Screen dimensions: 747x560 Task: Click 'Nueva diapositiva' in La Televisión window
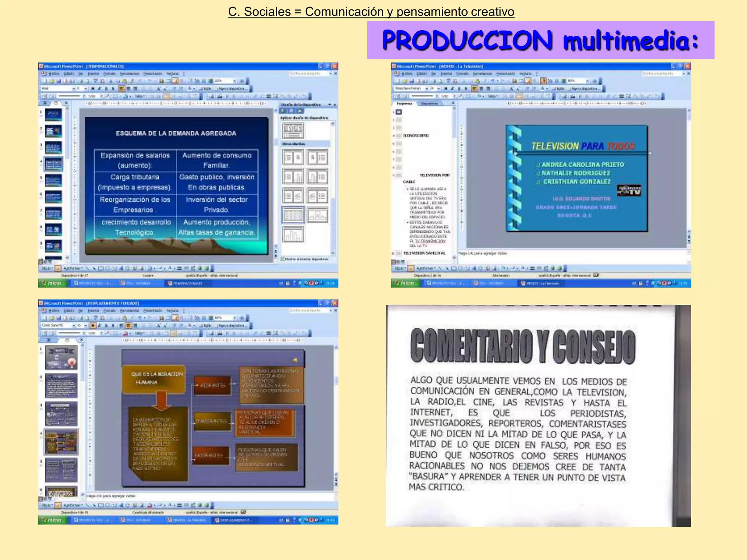point(584,89)
